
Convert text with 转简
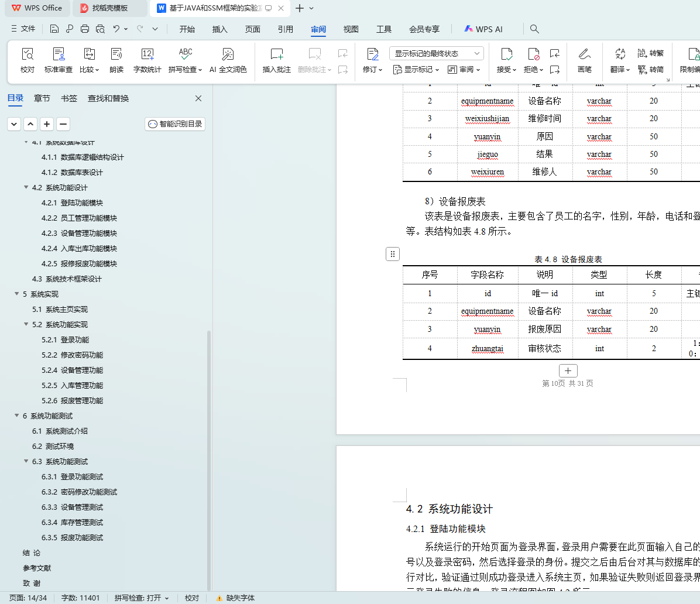point(651,69)
